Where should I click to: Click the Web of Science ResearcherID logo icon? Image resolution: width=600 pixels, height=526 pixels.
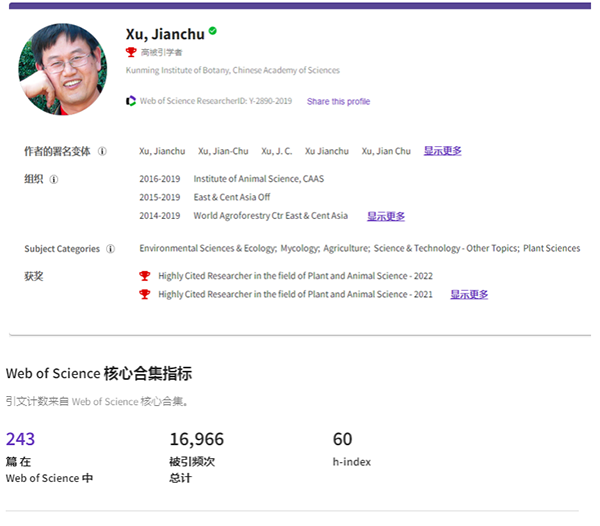(131, 101)
